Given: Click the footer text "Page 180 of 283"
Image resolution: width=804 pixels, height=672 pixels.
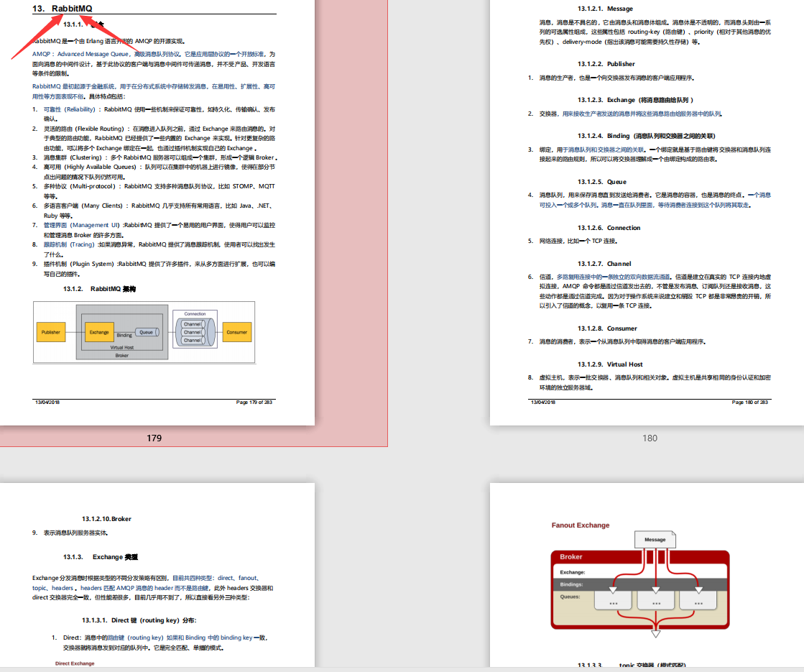Looking at the screenshot, I should (749, 402).
